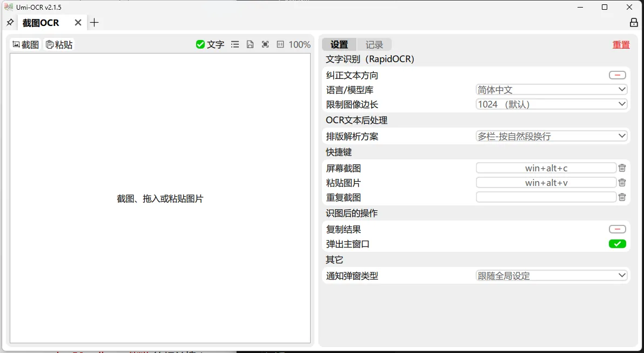Click the image drop area 截图、拖入或粘贴图片
Viewport: 644px width, 353px height.
tap(160, 198)
